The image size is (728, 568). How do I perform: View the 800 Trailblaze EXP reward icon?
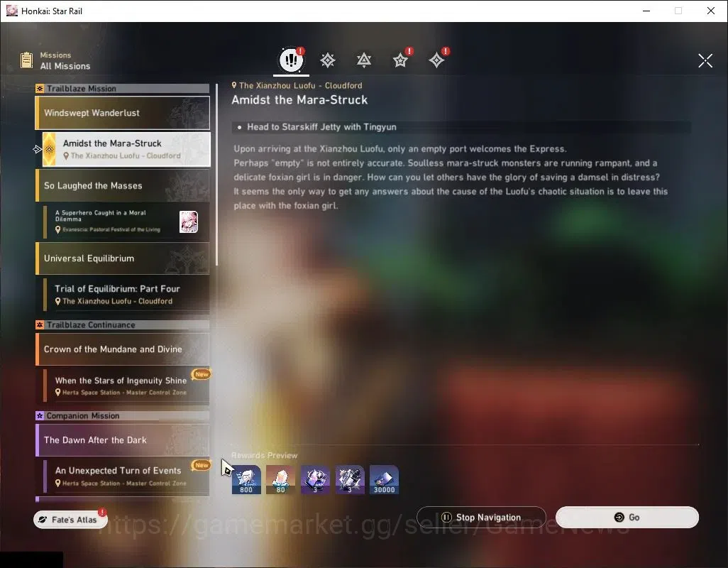tap(246, 480)
